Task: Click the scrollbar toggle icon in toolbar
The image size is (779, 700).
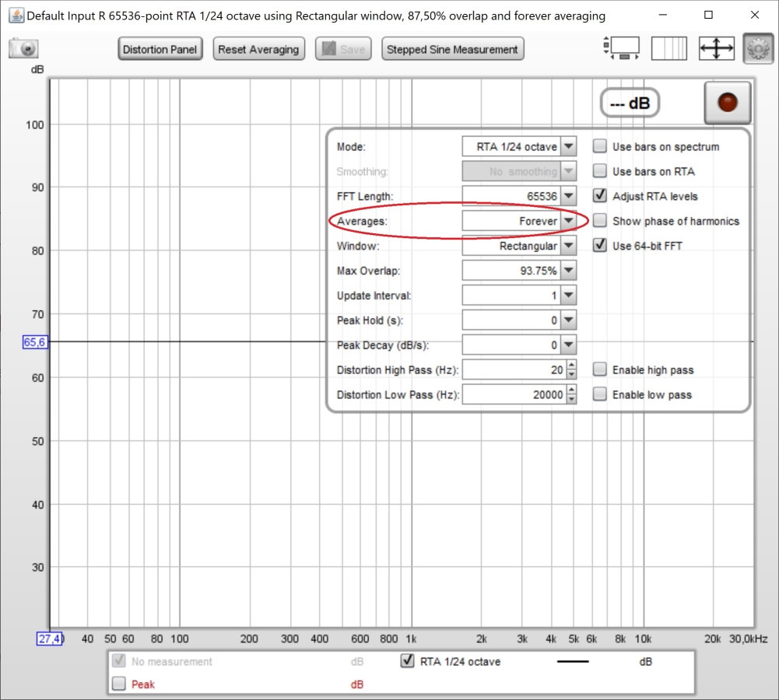Action: (621, 48)
